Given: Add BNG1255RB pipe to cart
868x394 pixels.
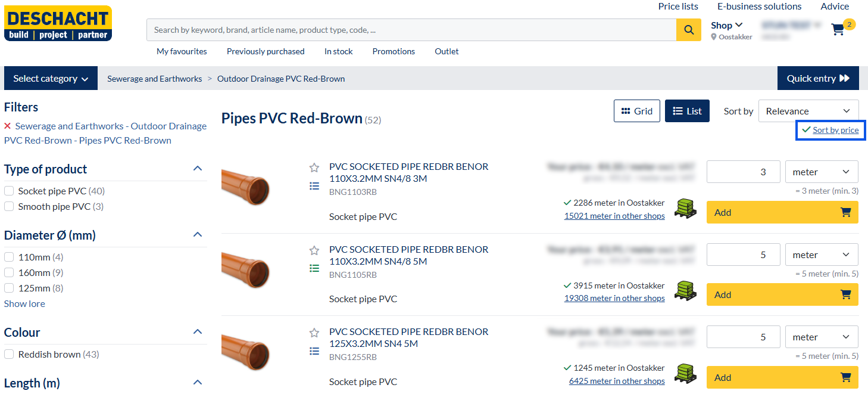Looking at the screenshot, I should [x=782, y=377].
